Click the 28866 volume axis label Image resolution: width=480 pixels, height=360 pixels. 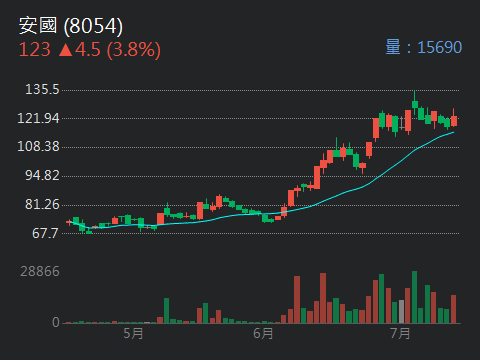(40, 272)
